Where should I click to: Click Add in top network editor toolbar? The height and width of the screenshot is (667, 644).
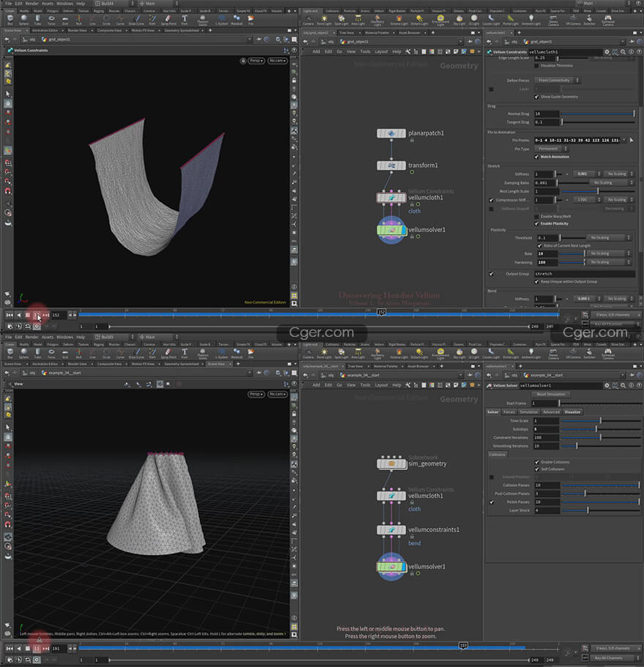click(316, 52)
